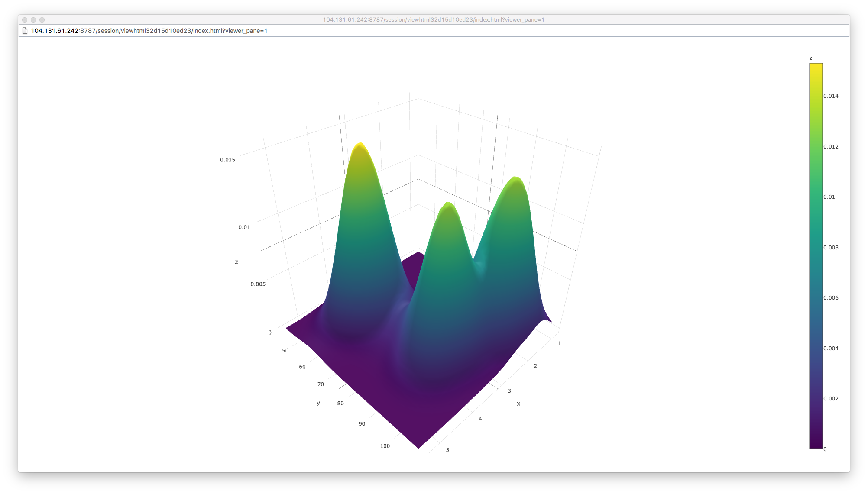Click the 1 tick label on the x axis
868x494 pixels.
click(559, 342)
